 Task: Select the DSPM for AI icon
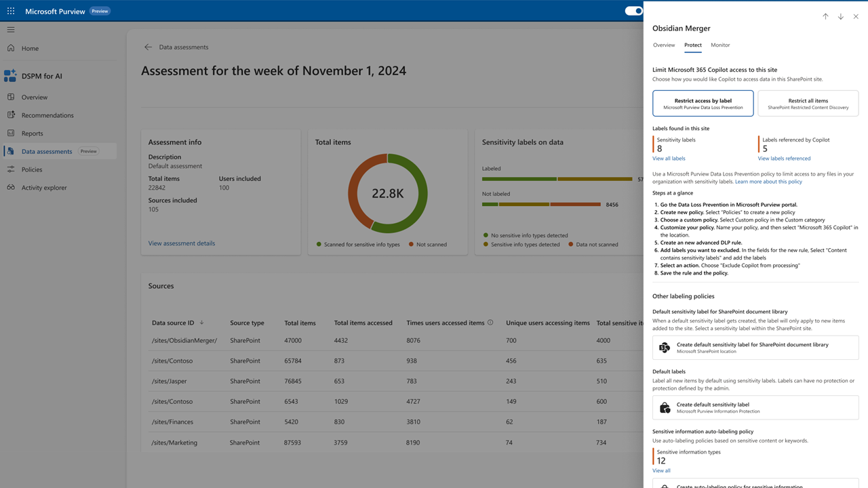coord(10,76)
